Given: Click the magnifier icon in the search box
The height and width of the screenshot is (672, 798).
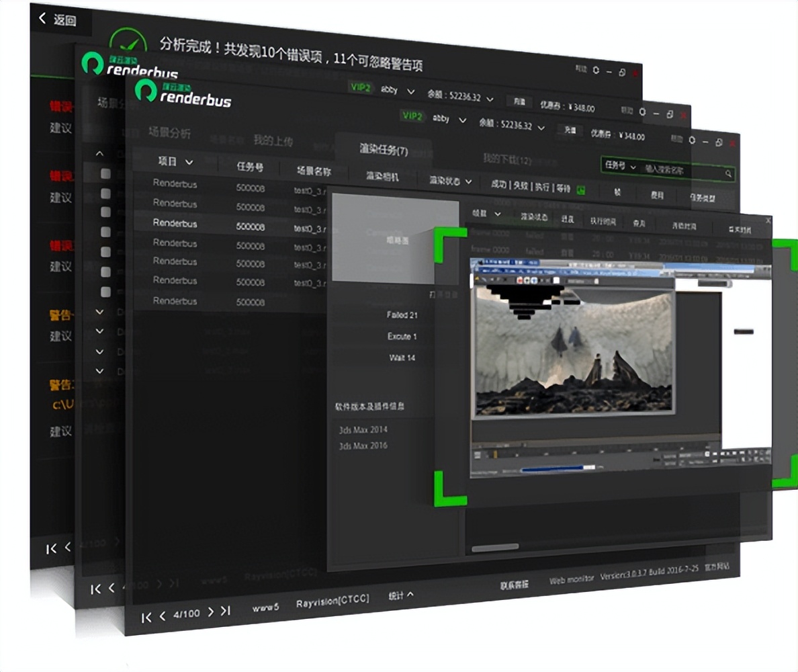Looking at the screenshot, I should 728,174.
